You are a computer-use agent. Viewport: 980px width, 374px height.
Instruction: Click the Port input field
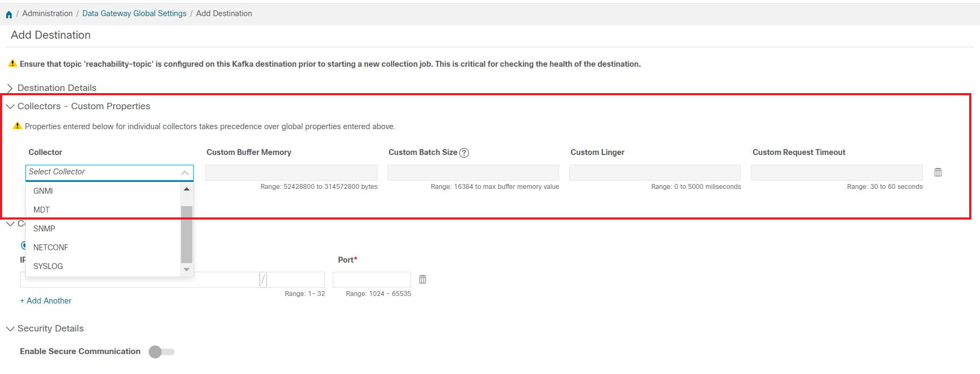(372, 280)
